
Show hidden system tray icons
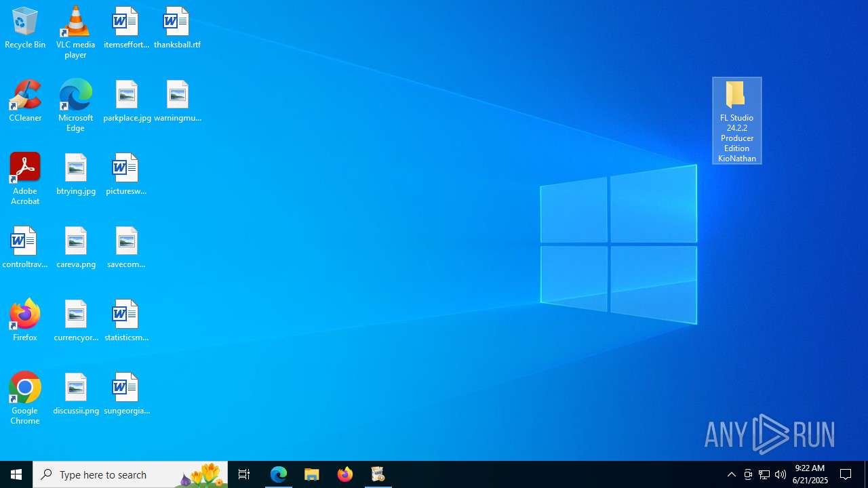(732, 474)
